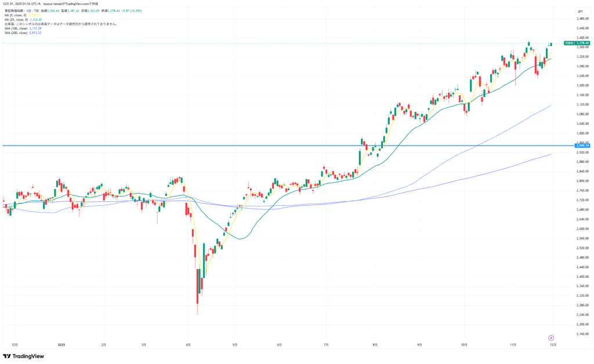Screen dimensions: 594x364
Task: Click the SMA (100, close) indicator legend
Action: pos(16,28)
